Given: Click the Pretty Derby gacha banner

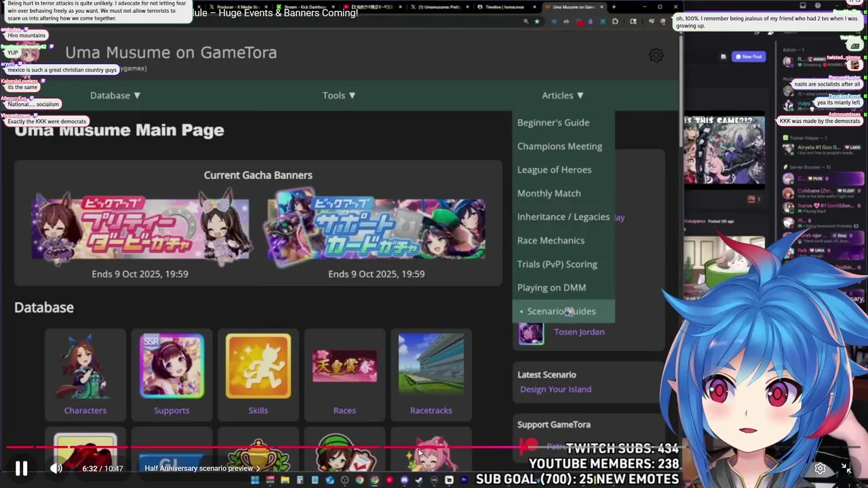Looking at the screenshot, I should (140, 227).
